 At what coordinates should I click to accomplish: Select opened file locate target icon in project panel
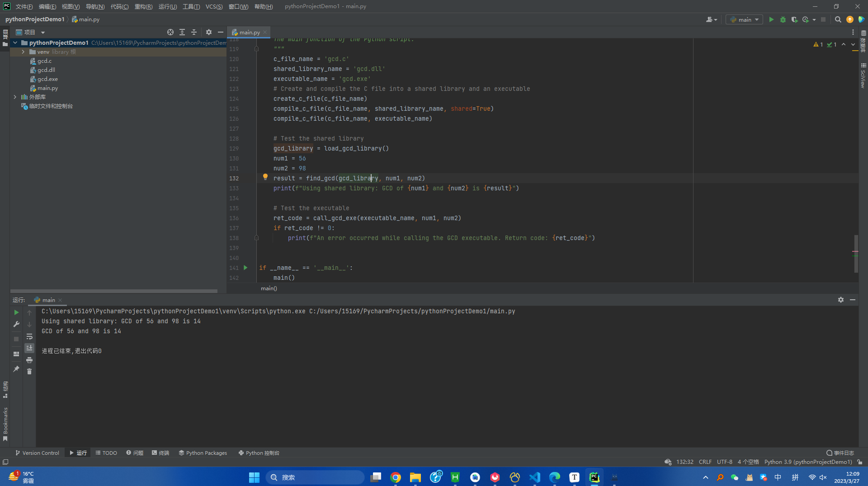pyautogui.click(x=170, y=32)
